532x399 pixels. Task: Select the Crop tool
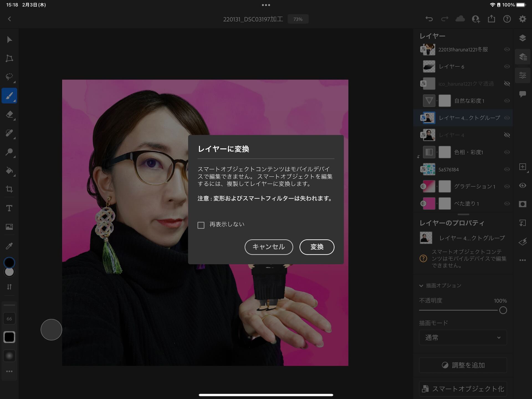pos(9,189)
